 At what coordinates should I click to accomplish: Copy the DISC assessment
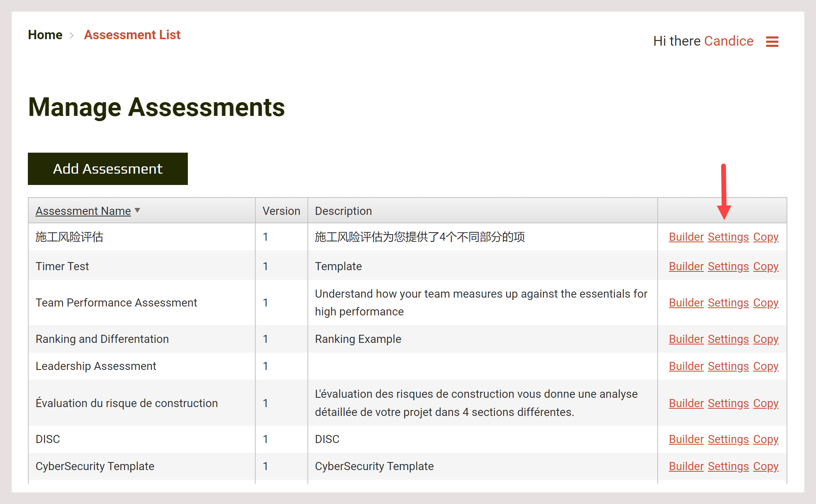[766, 439]
